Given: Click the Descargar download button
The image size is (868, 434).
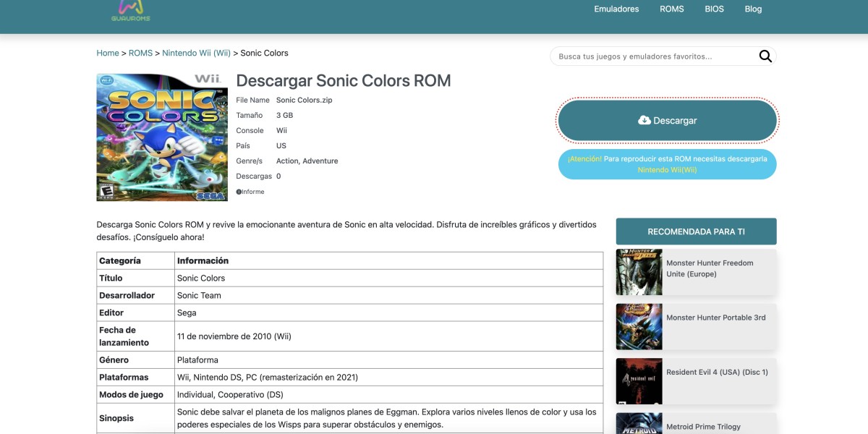Looking at the screenshot, I should [667, 120].
